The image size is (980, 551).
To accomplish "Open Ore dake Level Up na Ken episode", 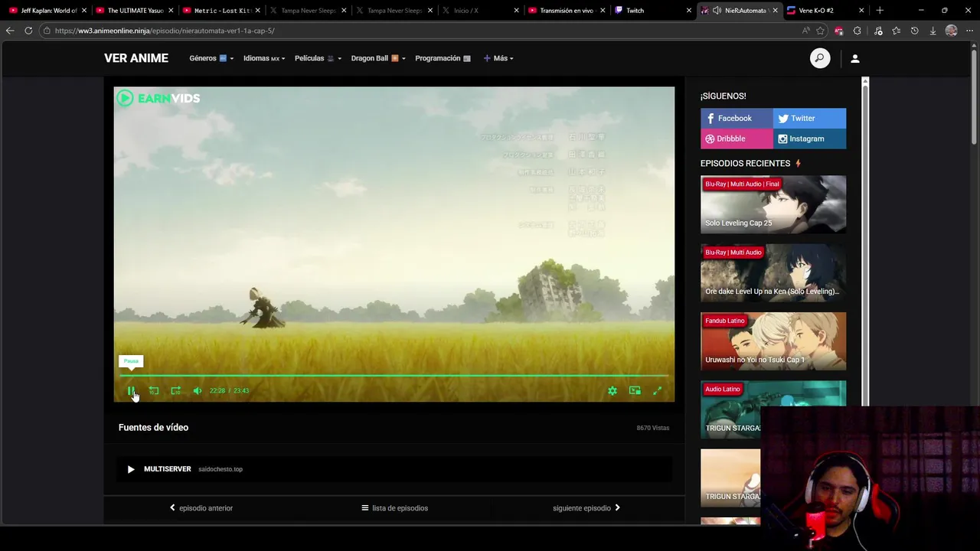I will tap(773, 272).
